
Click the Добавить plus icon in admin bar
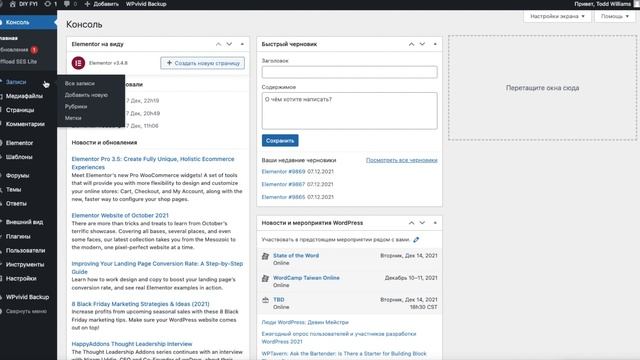87,4
